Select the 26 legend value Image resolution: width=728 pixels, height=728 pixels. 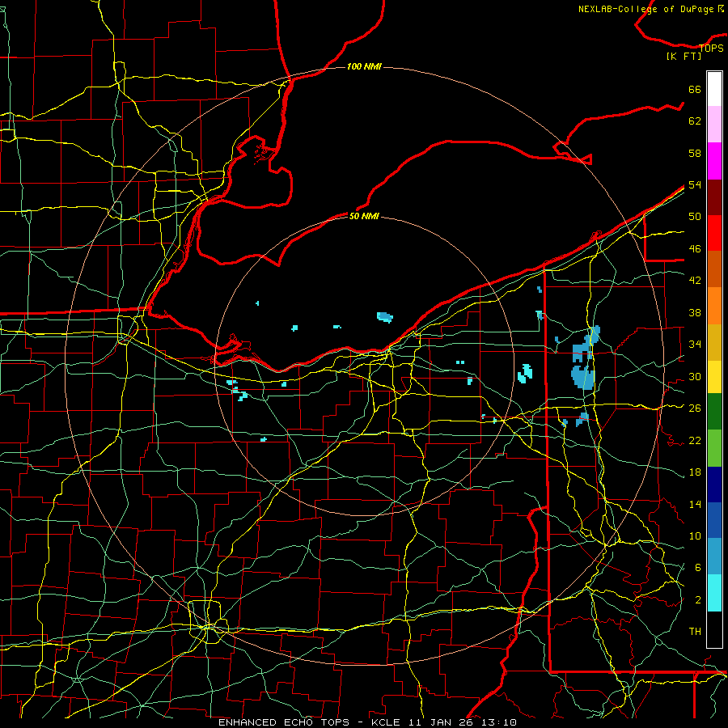pos(695,408)
